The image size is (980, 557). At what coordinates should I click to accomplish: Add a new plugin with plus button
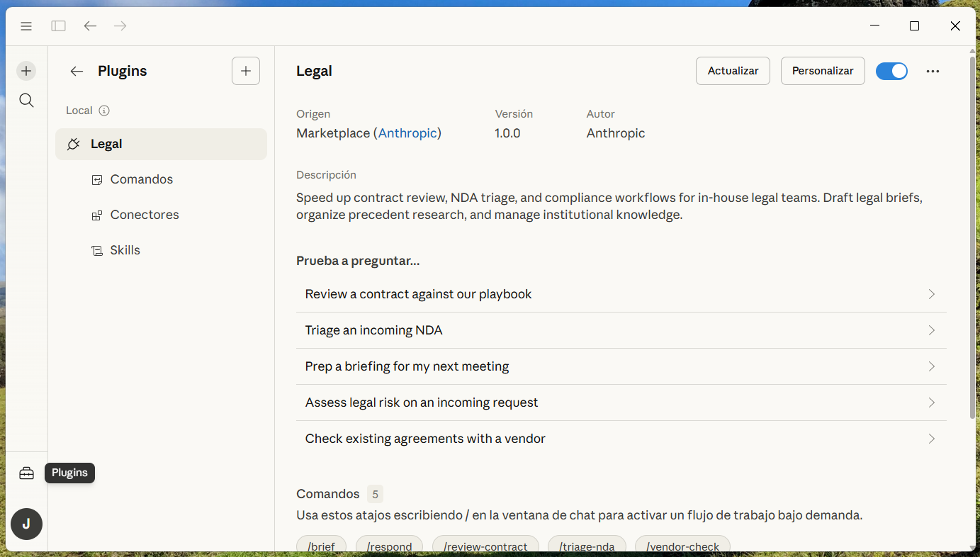[x=246, y=71]
